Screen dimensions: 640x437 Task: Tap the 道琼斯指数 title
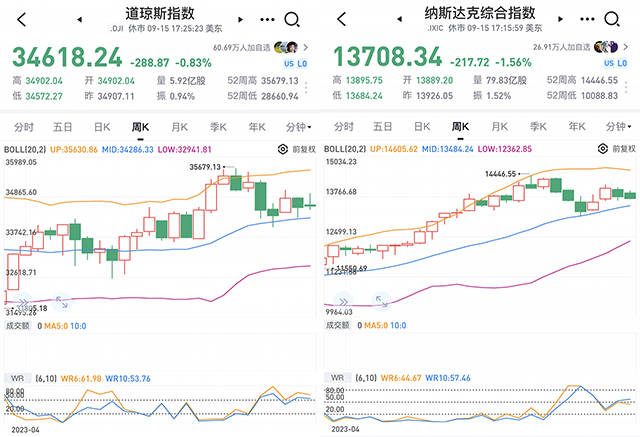click(x=160, y=13)
